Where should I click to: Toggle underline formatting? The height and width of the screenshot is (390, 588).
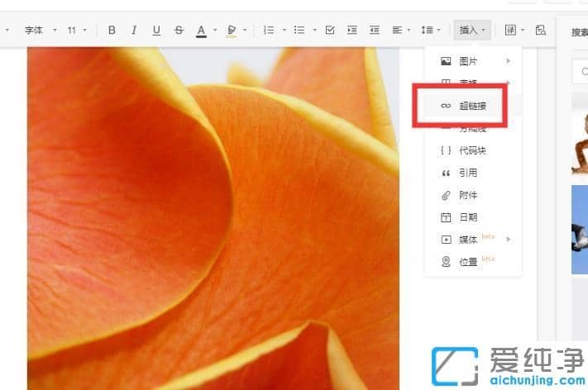[x=156, y=31]
